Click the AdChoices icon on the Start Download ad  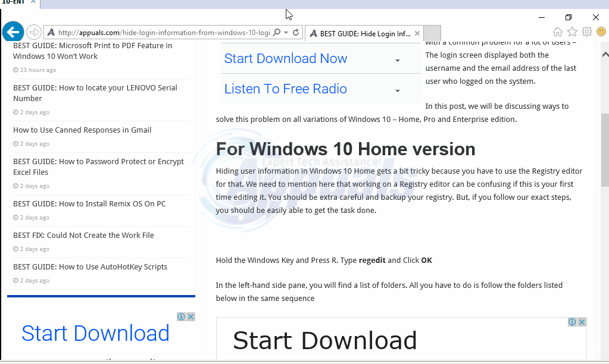(182, 316)
